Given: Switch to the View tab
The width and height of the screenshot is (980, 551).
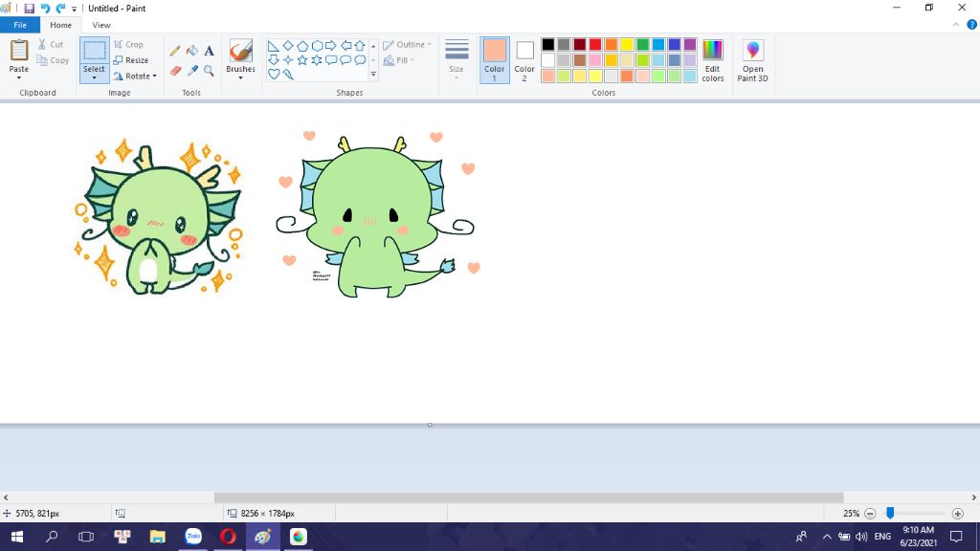Looking at the screenshot, I should [x=101, y=25].
